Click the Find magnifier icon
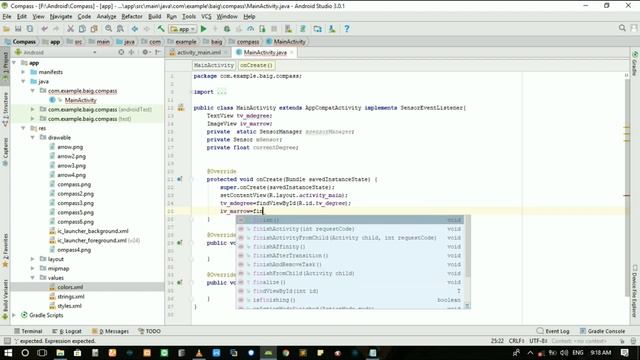This screenshot has width=640, height=360. [108, 29]
